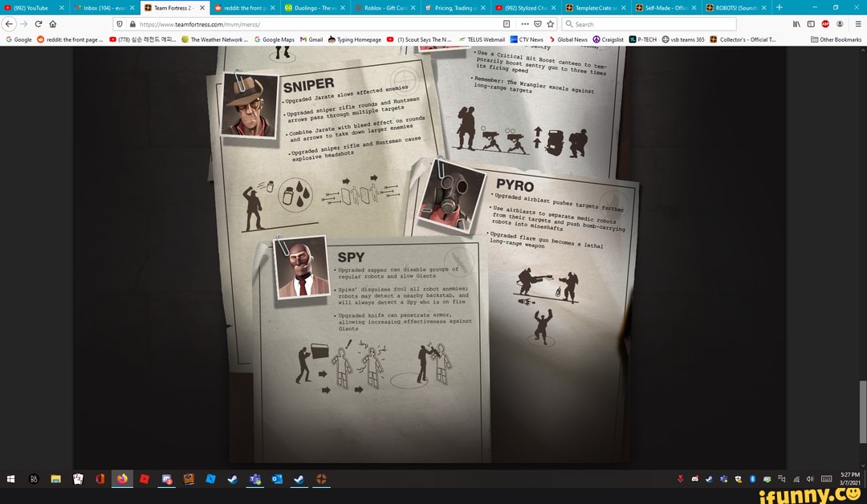Screen dimensions: 867x504
Task: Open the browser home page
Action: [52, 24]
